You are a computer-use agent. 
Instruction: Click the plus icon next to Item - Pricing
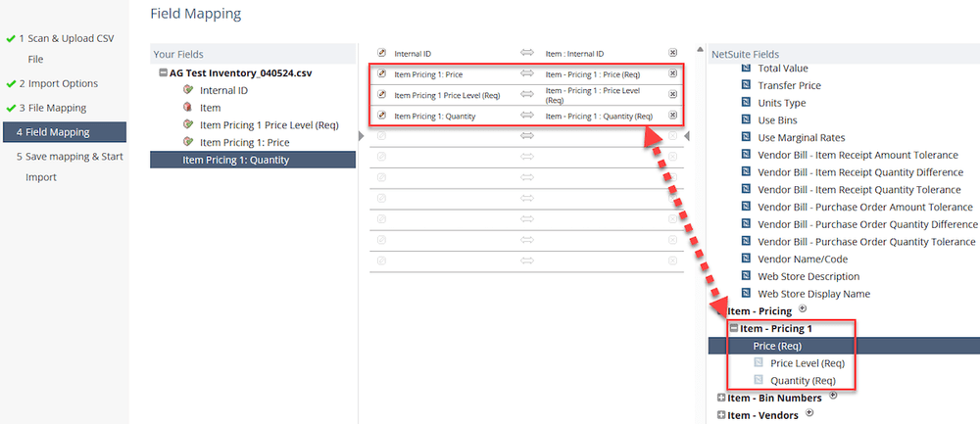pos(803,308)
